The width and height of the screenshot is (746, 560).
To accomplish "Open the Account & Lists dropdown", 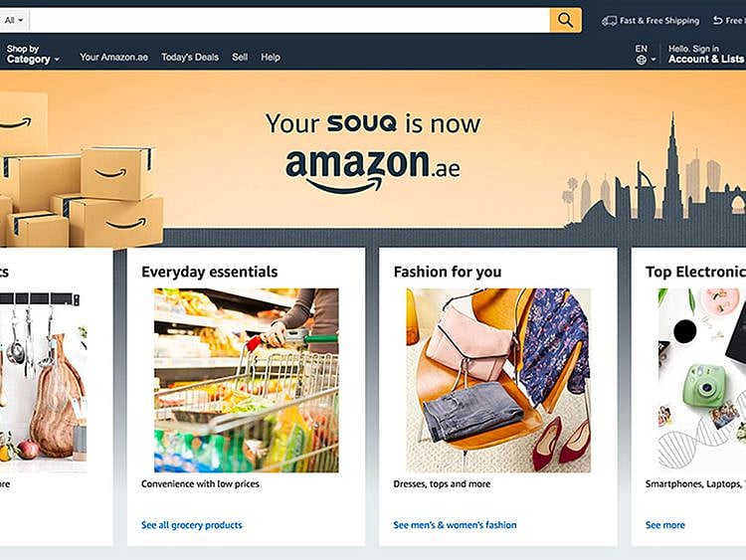I will click(704, 55).
